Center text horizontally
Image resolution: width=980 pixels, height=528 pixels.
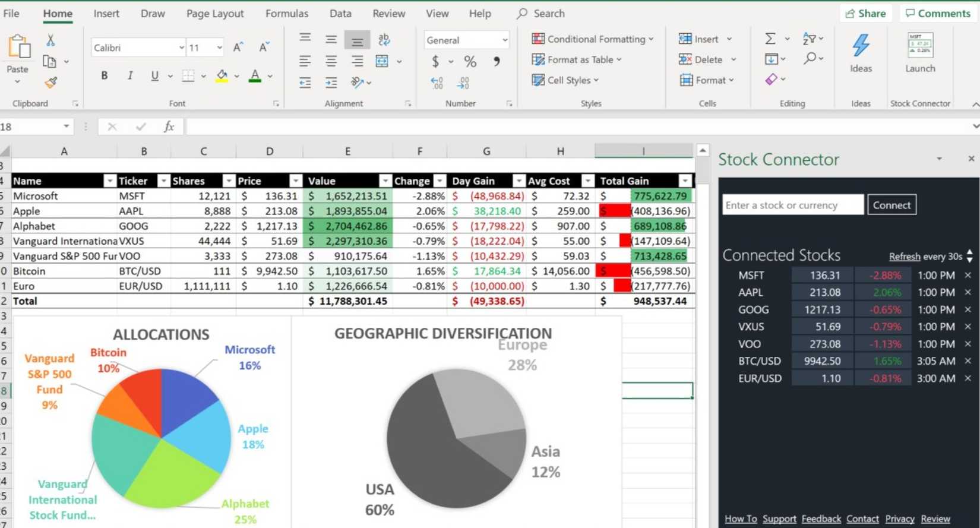[331, 61]
